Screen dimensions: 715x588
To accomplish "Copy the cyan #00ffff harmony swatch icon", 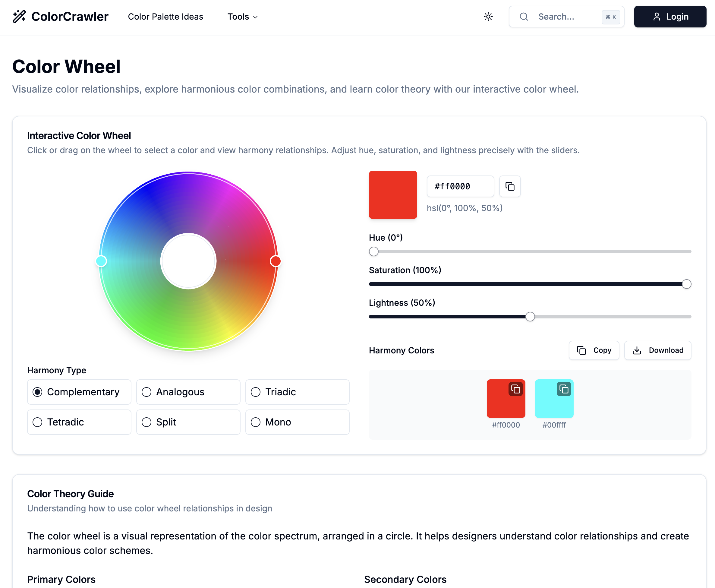I will 564,389.
